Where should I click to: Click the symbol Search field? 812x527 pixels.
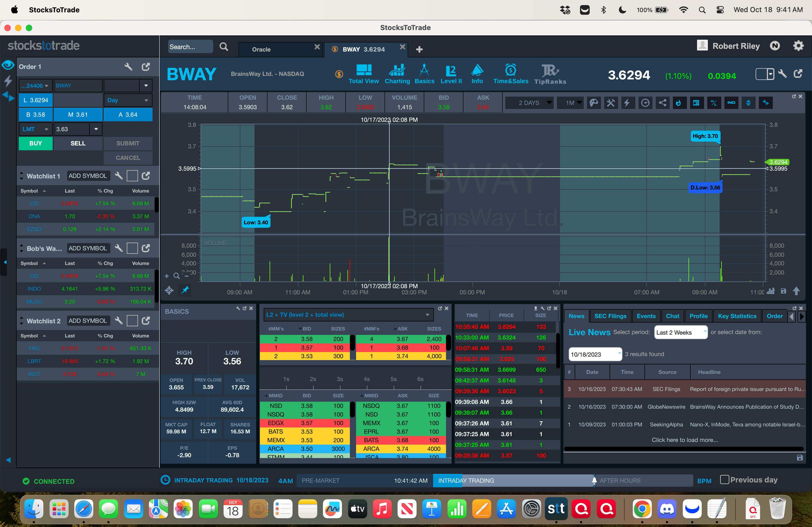coord(190,47)
